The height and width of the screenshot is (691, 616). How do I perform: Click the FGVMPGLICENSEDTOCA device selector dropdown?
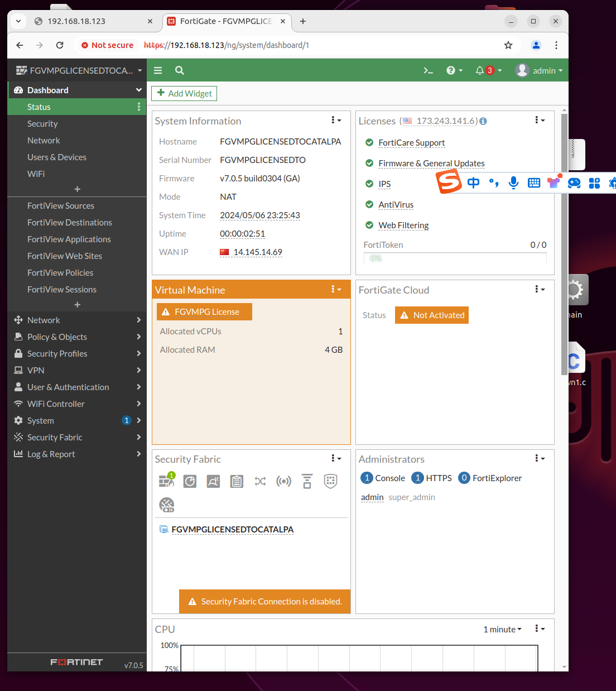pyautogui.click(x=79, y=70)
